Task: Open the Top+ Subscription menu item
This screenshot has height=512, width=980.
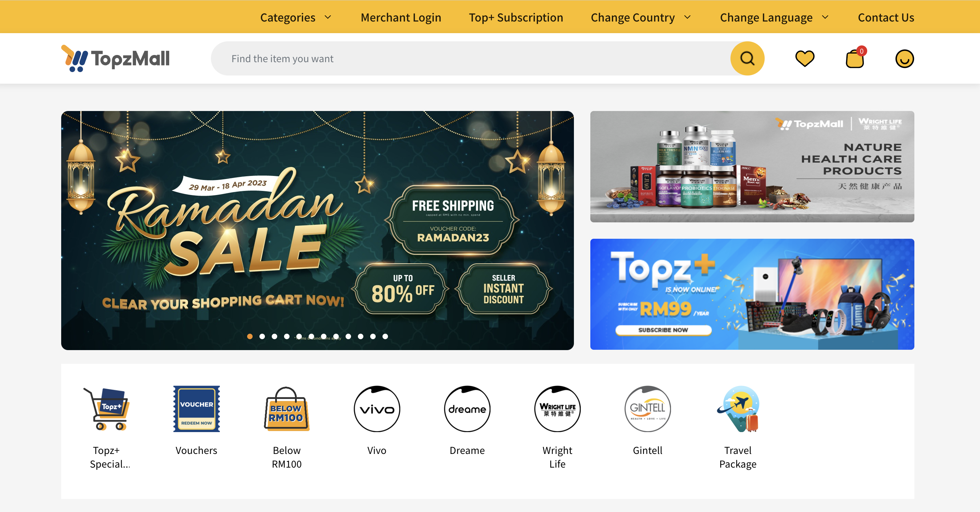Action: (x=516, y=17)
